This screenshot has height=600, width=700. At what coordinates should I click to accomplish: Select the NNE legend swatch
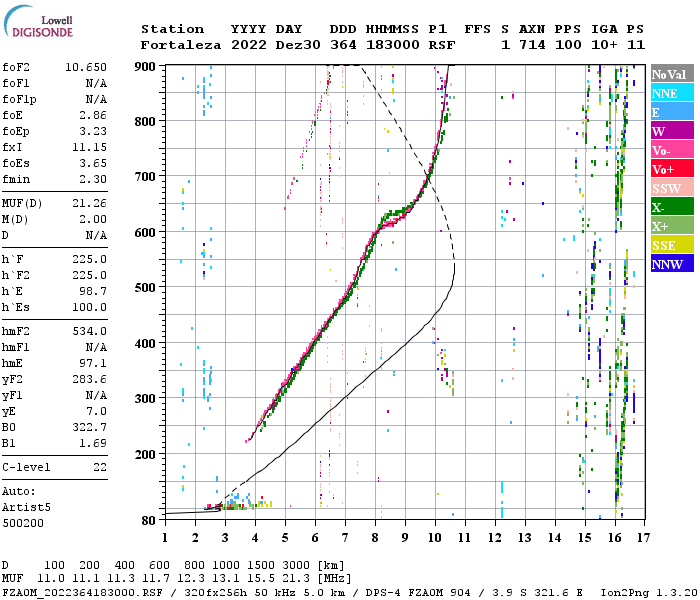pos(672,93)
